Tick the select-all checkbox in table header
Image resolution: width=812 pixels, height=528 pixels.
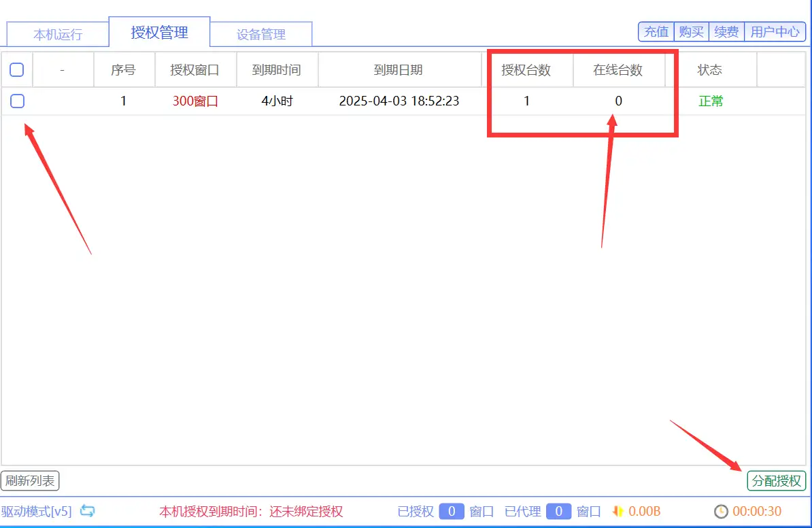pos(17,69)
